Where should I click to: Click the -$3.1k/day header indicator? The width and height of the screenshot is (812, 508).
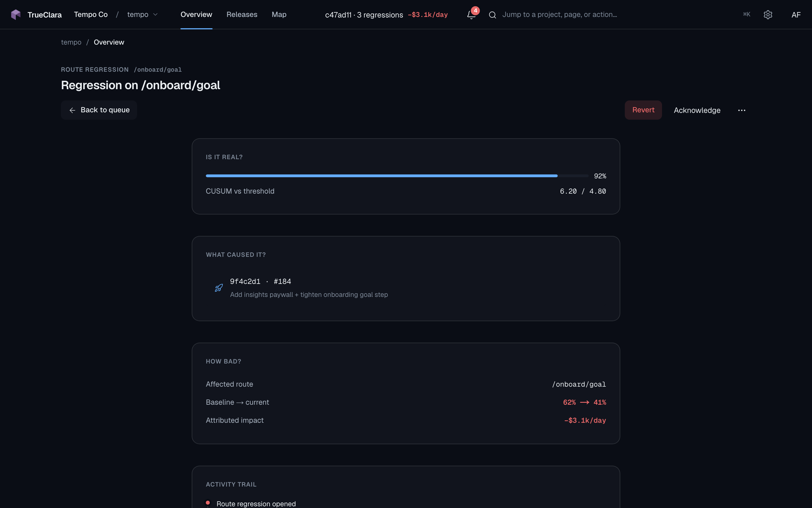pyautogui.click(x=428, y=15)
